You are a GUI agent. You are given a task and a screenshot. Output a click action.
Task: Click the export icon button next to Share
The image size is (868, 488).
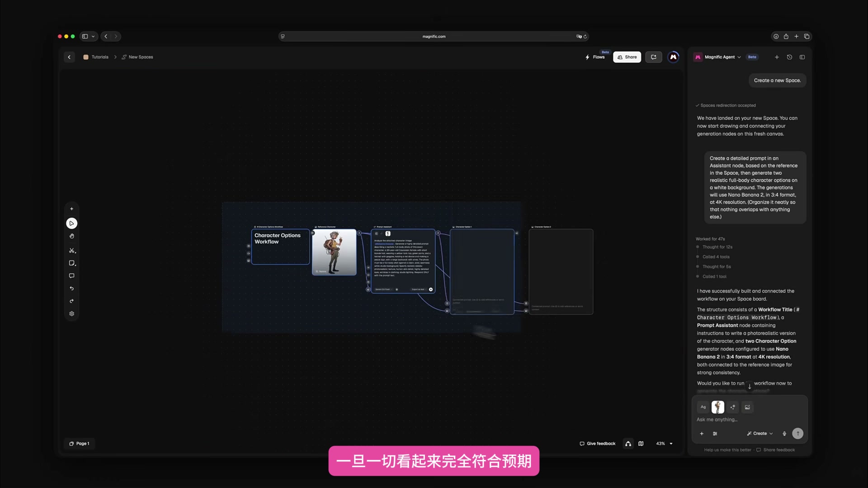tap(654, 57)
